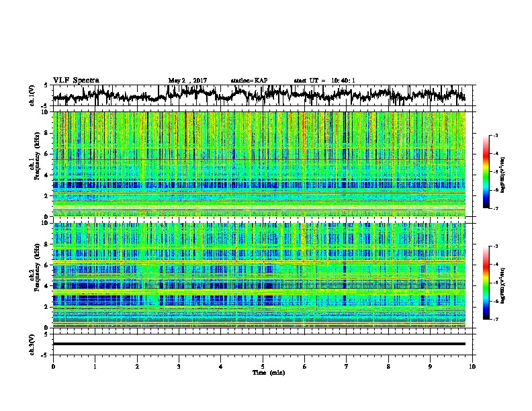Click the "5" tick on ch.1(V) axis
This screenshot has width=532, height=411.
pyautogui.click(x=46, y=85)
